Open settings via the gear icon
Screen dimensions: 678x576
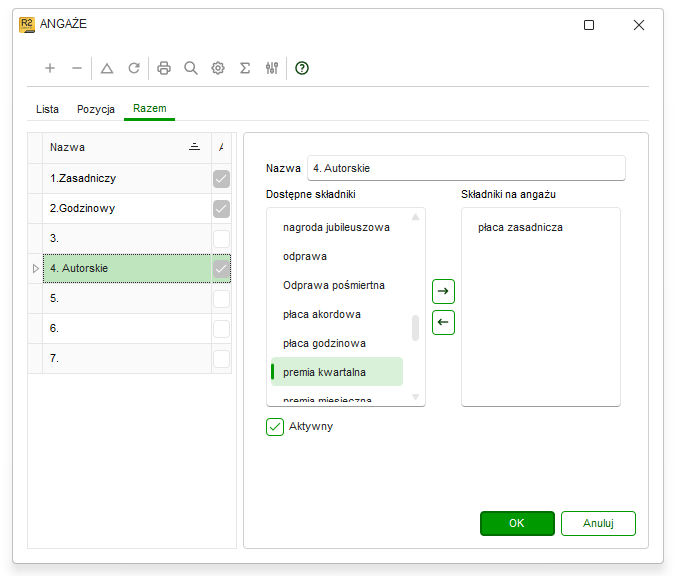pyautogui.click(x=218, y=68)
